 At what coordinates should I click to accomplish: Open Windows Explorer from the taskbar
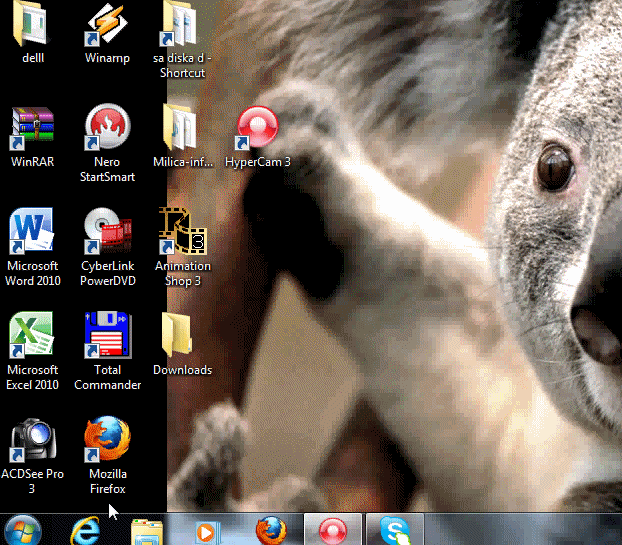click(147, 532)
